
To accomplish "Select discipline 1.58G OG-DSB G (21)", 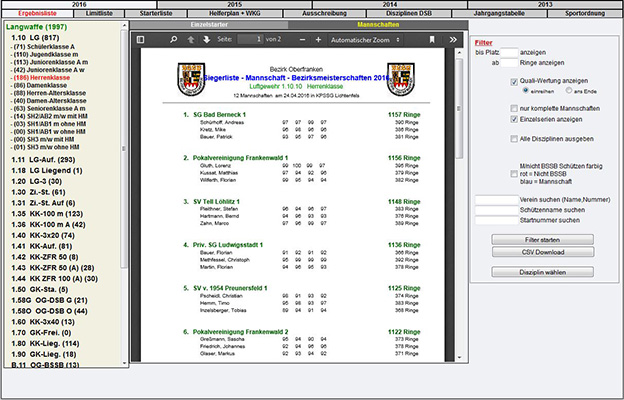I will 49,300.
